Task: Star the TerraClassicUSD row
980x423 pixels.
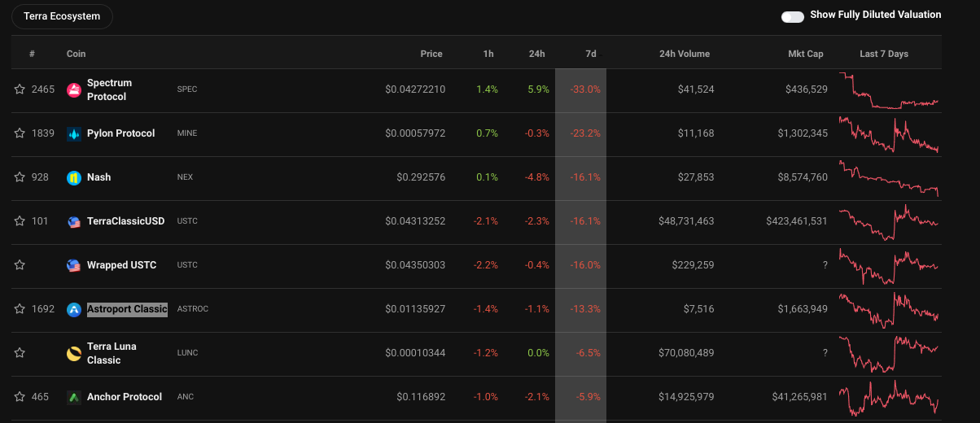Action: (x=20, y=221)
